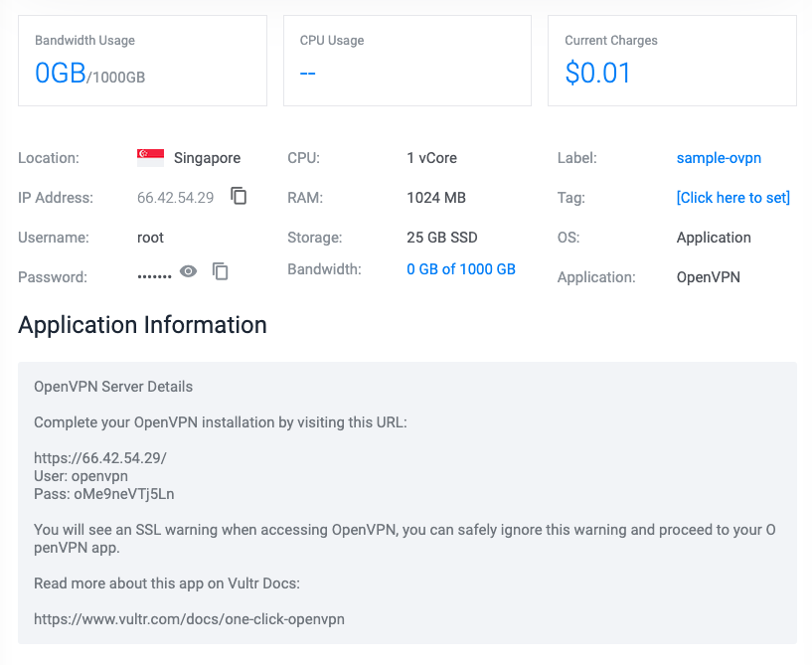Click the 0GB Bandwidth Usage value

click(x=60, y=73)
